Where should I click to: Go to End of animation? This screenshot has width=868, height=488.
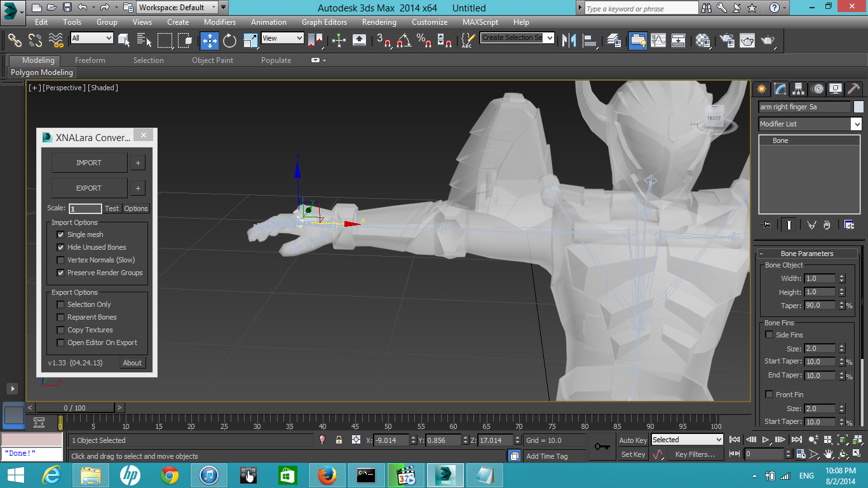[797, 439]
